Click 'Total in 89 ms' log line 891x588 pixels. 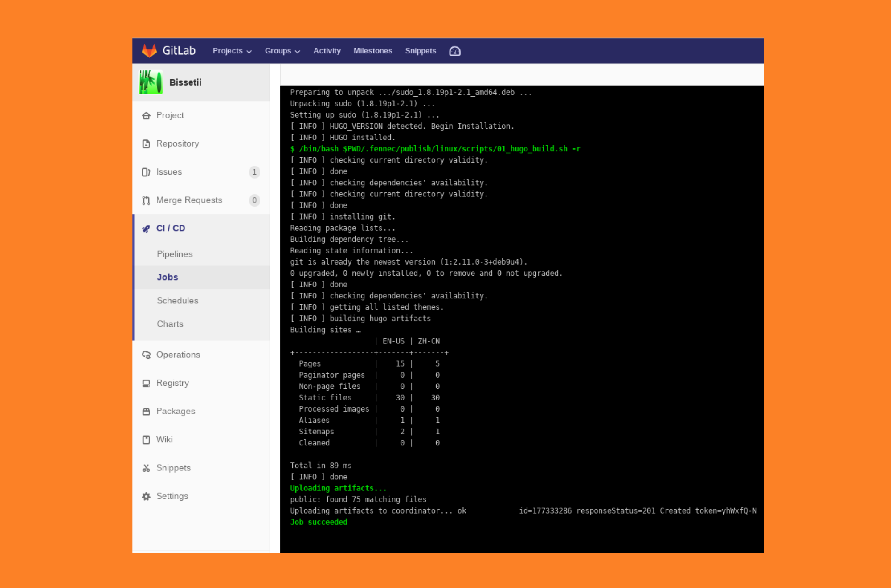click(321, 465)
